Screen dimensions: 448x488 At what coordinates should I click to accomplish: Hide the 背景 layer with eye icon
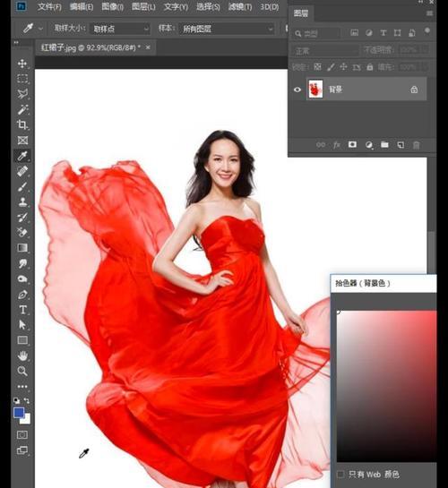click(x=297, y=90)
